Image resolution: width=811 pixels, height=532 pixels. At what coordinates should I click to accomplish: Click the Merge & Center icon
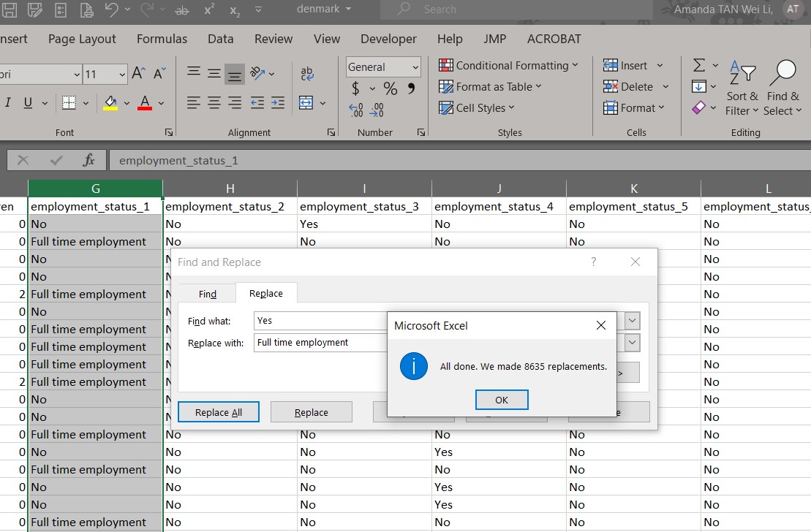[306, 102]
